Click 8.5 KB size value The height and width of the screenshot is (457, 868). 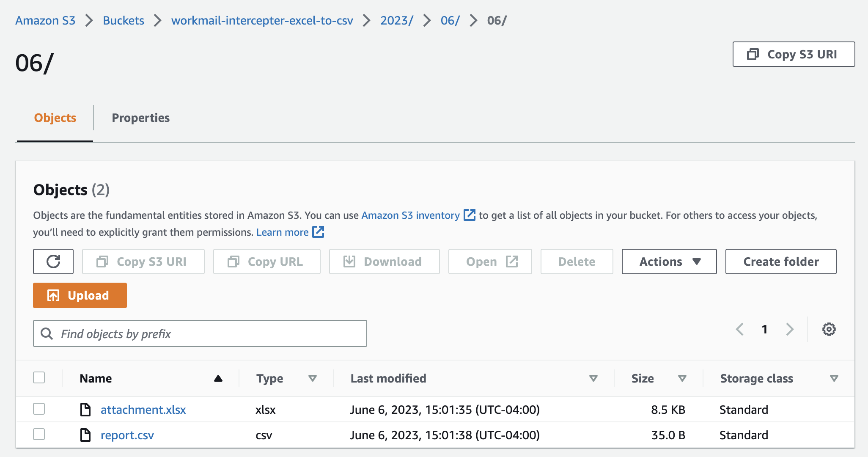coord(668,410)
